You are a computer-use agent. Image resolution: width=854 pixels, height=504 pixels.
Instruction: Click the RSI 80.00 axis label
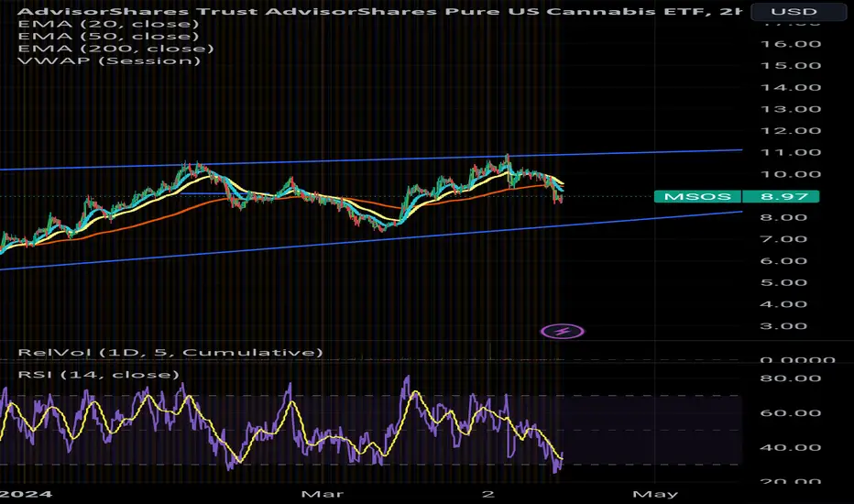(791, 378)
